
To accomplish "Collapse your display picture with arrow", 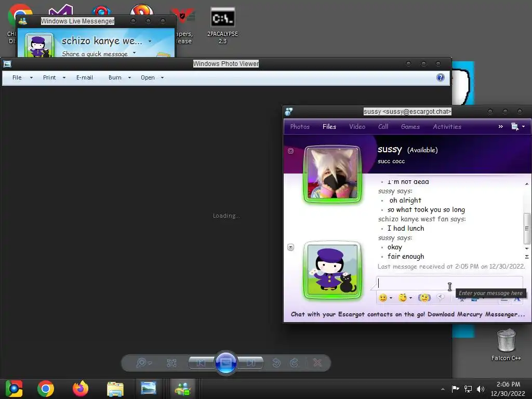I will click(x=291, y=247).
